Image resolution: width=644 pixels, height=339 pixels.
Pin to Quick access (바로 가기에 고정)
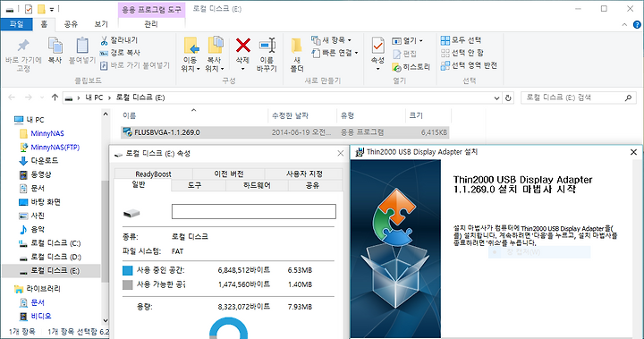point(23,55)
